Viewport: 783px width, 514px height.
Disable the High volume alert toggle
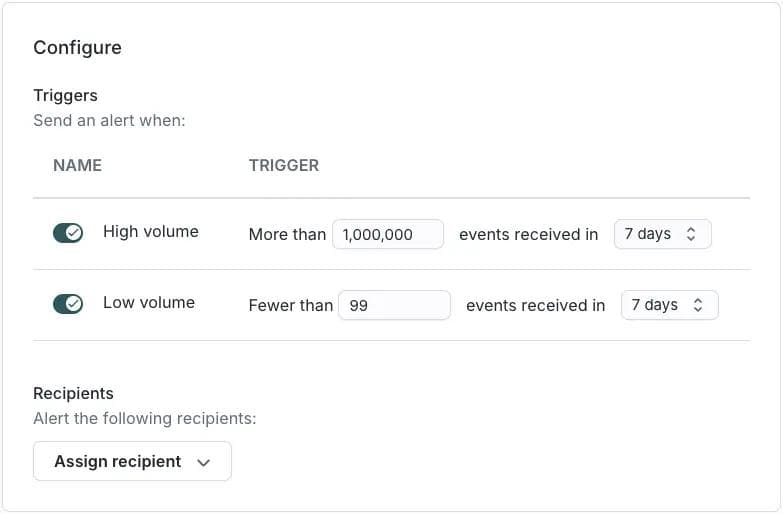coord(68,232)
